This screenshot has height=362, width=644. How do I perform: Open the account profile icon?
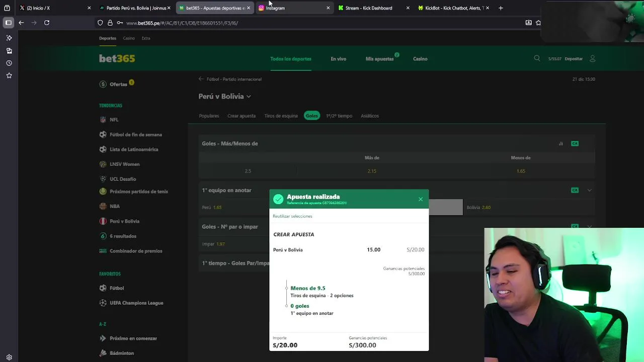[592, 58]
